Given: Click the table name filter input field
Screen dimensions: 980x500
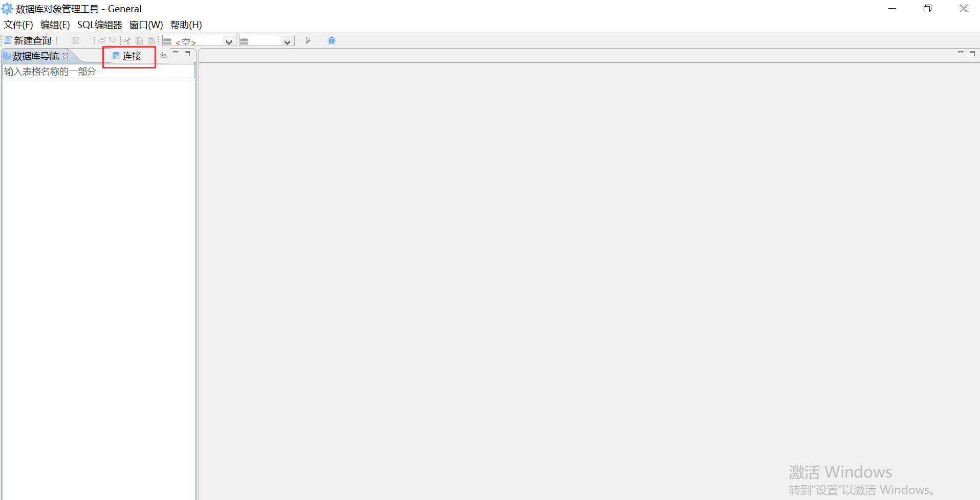Looking at the screenshot, I should point(99,71).
